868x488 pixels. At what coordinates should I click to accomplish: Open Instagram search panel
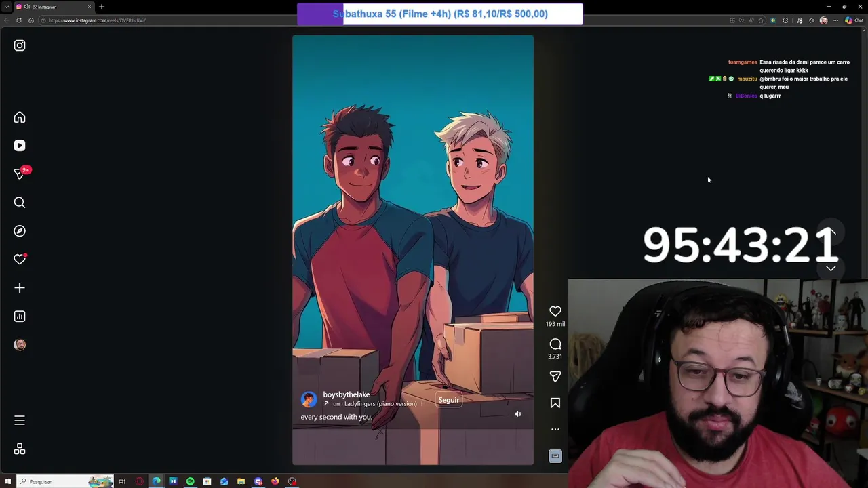click(x=20, y=203)
